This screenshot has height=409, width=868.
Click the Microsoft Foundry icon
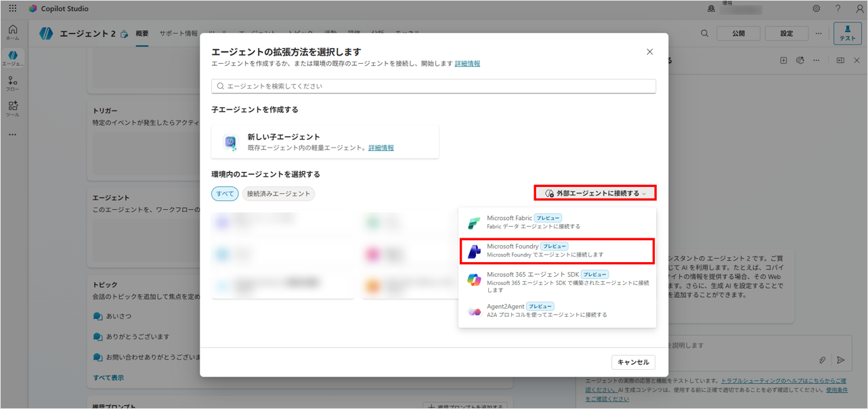(474, 251)
